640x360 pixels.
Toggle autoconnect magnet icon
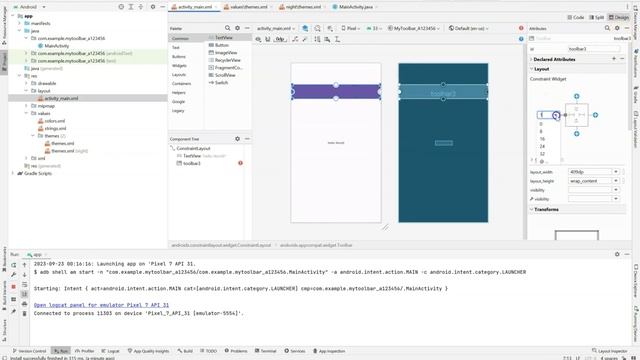(x=268, y=39)
